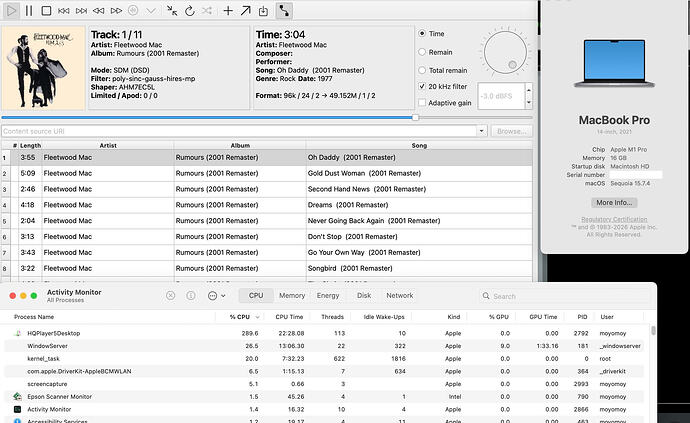Switch to the Energy tab
Image resolution: width=690 pixels, height=423 pixels.
pyautogui.click(x=328, y=296)
